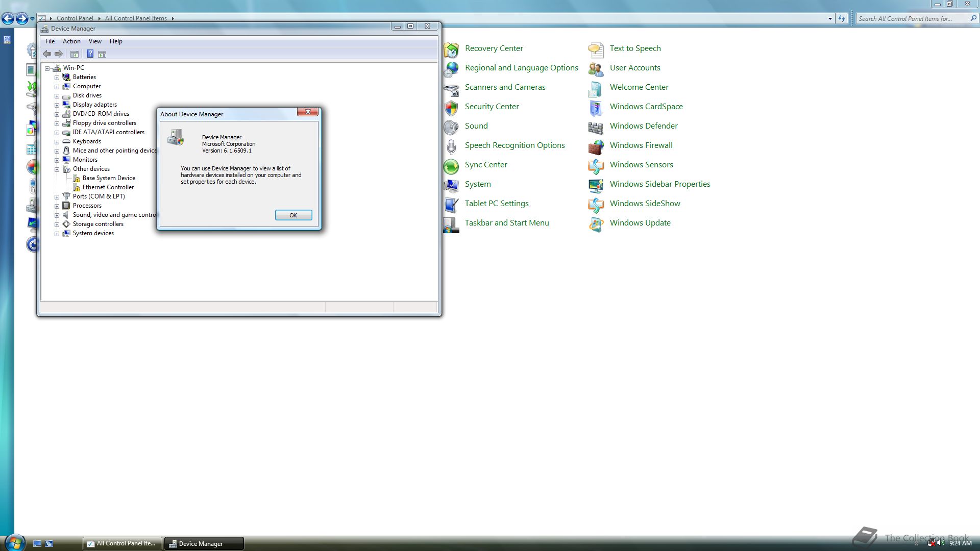Open the address bar dropdown arrow

(x=830, y=19)
